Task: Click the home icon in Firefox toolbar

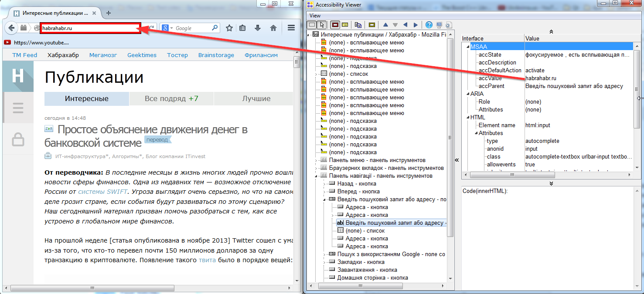Action: [x=273, y=28]
